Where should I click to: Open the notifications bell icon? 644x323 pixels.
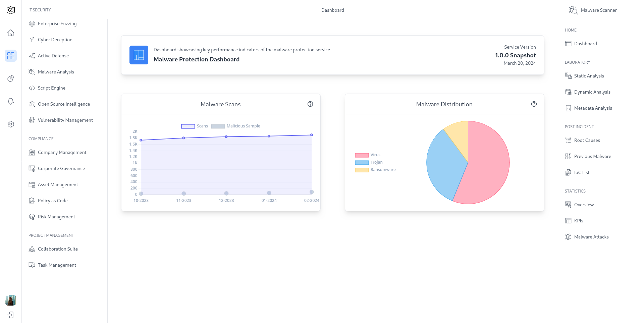point(11,101)
